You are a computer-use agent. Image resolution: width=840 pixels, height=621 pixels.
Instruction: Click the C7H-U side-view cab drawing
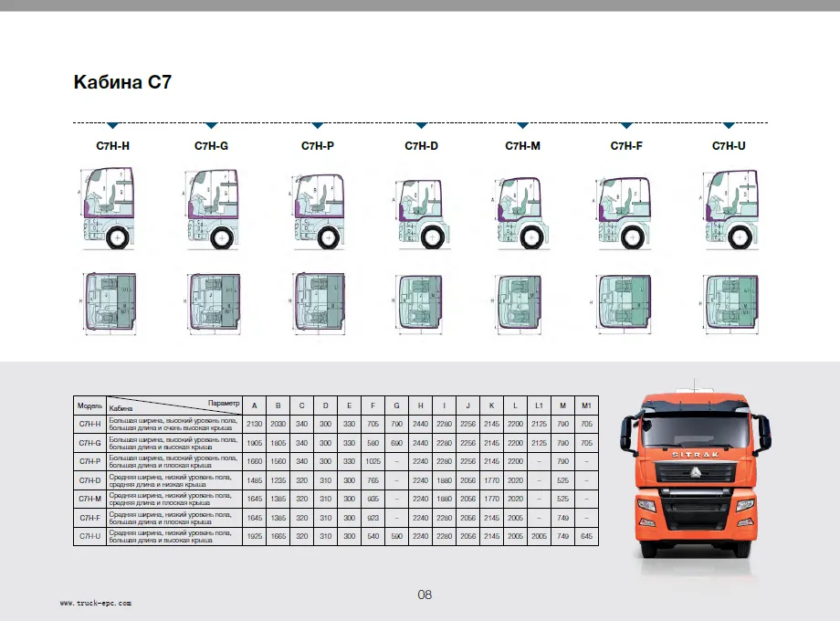click(729, 207)
